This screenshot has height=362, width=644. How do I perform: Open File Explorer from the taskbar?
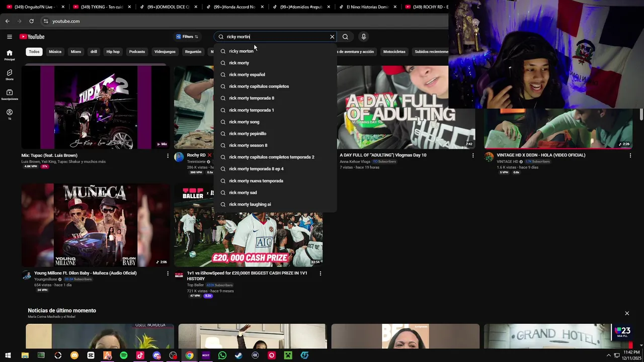coord(25,355)
